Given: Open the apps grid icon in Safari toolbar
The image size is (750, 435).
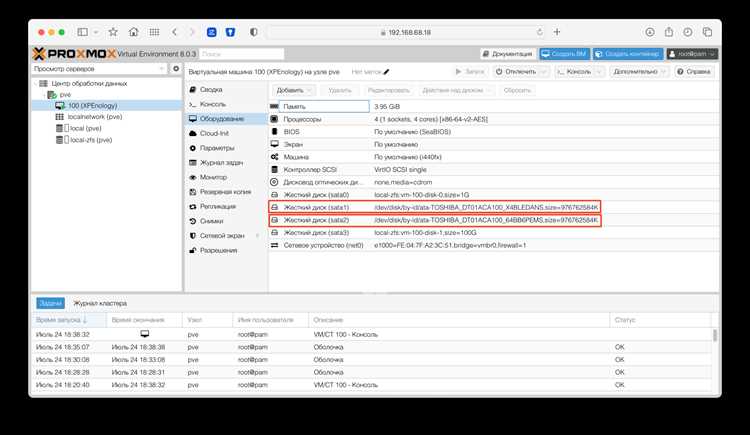Looking at the screenshot, I should click(154, 32).
